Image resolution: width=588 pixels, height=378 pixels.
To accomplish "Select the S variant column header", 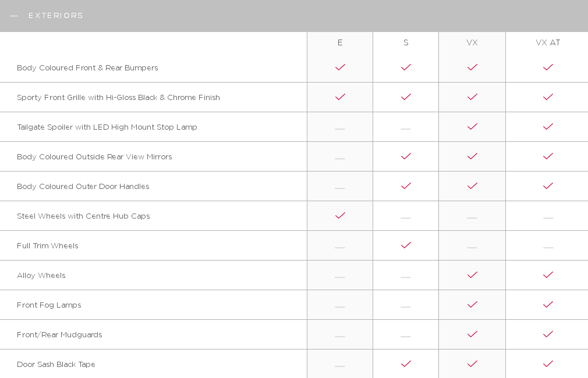I will click(406, 42).
